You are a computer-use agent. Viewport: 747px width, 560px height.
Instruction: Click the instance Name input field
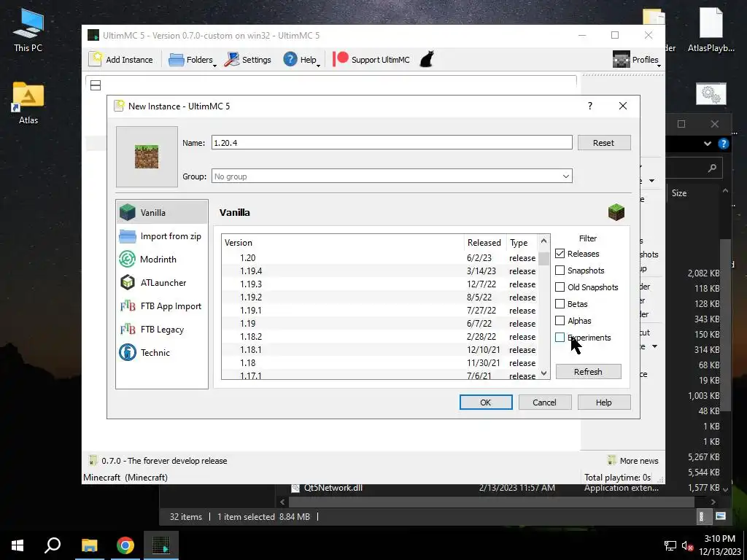[x=392, y=142]
